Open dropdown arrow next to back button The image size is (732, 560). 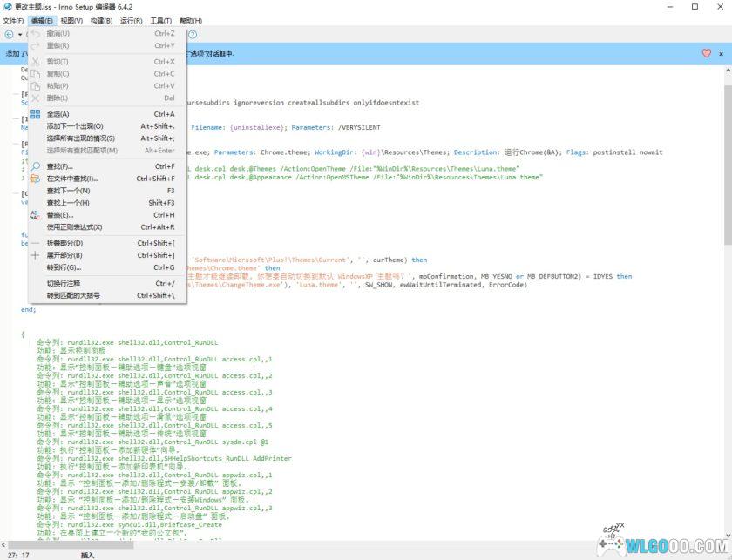click(19, 35)
